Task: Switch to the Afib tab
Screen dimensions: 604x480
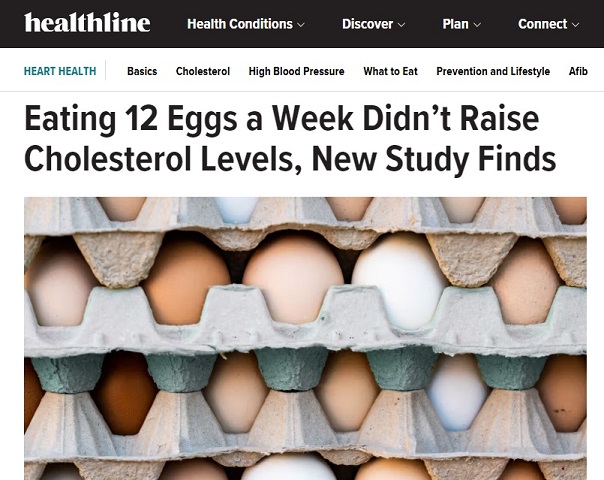Action: (x=578, y=72)
